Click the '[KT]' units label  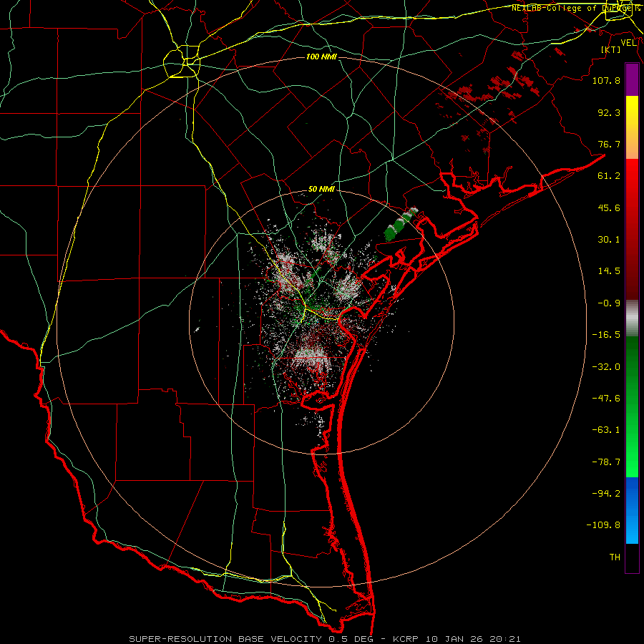pos(611,49)
